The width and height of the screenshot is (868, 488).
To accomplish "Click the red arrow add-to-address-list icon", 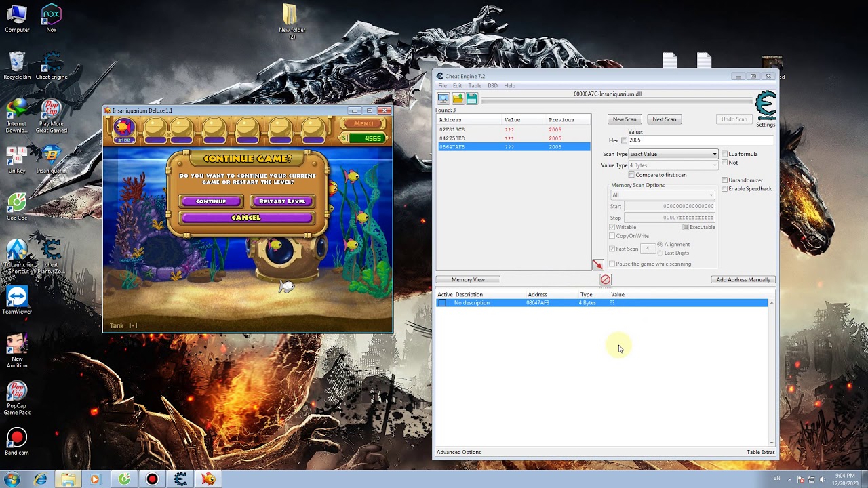I will [x=597, y=264].
